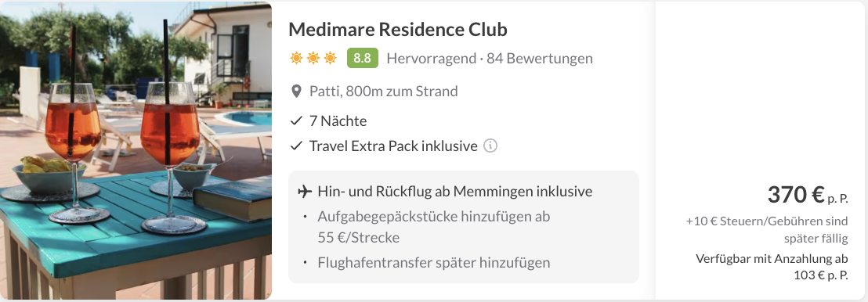Image resolution: width=868 pixels, height=302 pixels.
Task: Click the location pin icon near Patti
Action: click(x=297, y=92)
